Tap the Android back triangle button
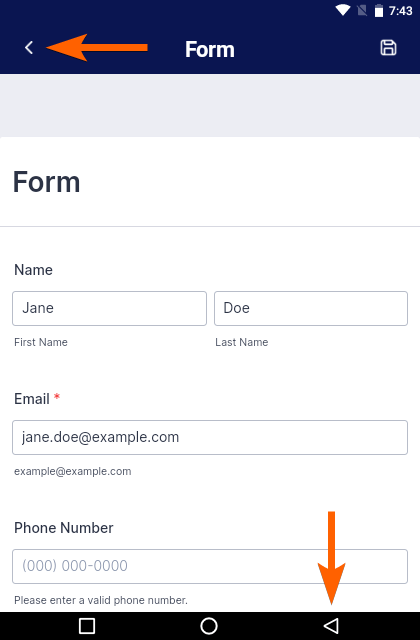 331,626
